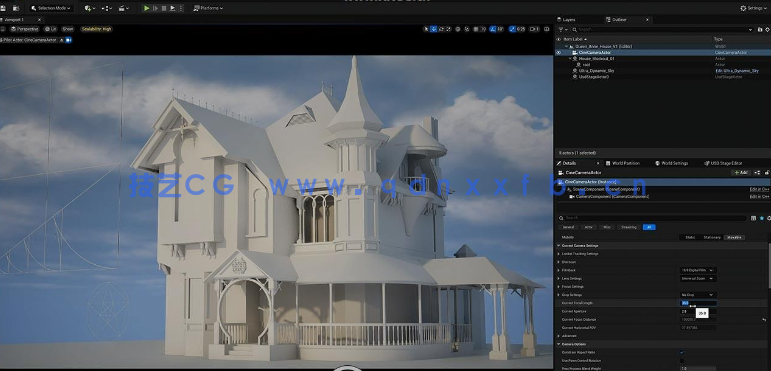The width and height of the screenshot is (771, 371).
Task: Click the Eject button in the play toolbar
Action: [173, 8]
